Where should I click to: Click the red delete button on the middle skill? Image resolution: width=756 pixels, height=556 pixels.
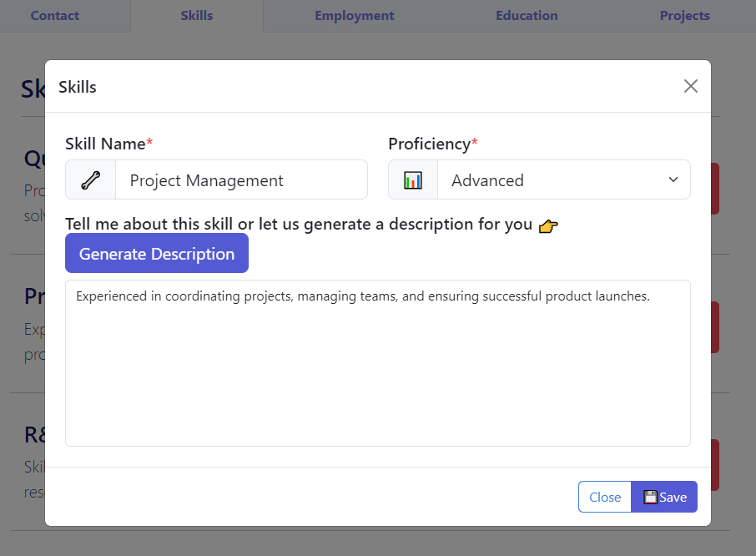(713, 326)
